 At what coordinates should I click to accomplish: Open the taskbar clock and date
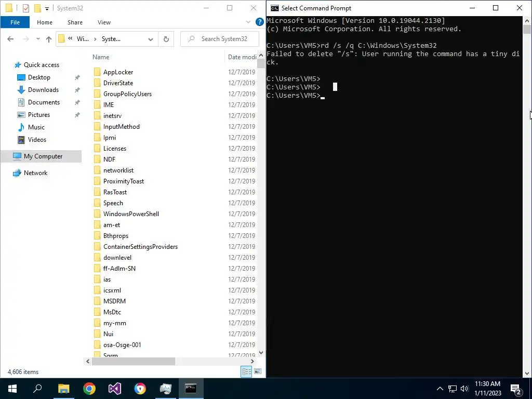487,389
